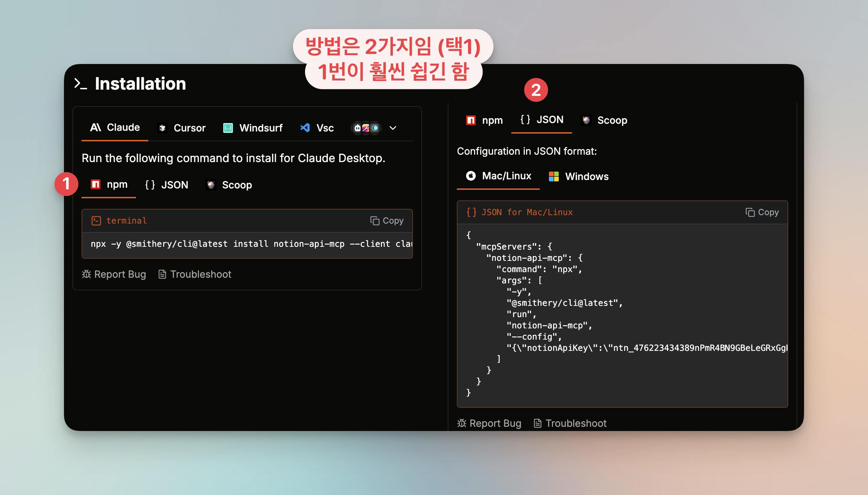868x495 pixels.
Task: Open Troubleshoot link in left panel
Action: [195, 274]
